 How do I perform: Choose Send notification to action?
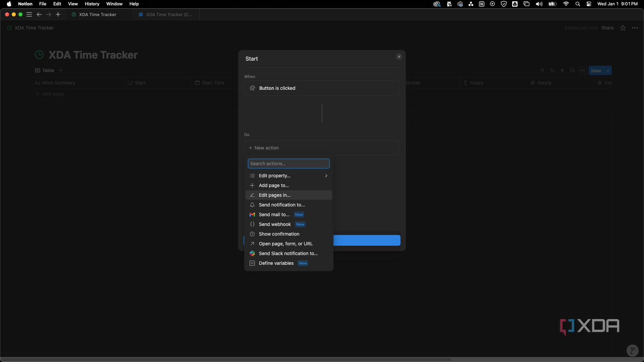tap(288, 205)
